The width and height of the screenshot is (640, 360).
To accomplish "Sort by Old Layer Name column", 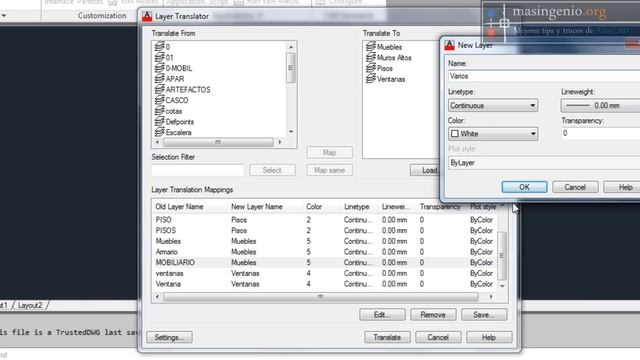I will pyautogui.click(x=180, y=207).
